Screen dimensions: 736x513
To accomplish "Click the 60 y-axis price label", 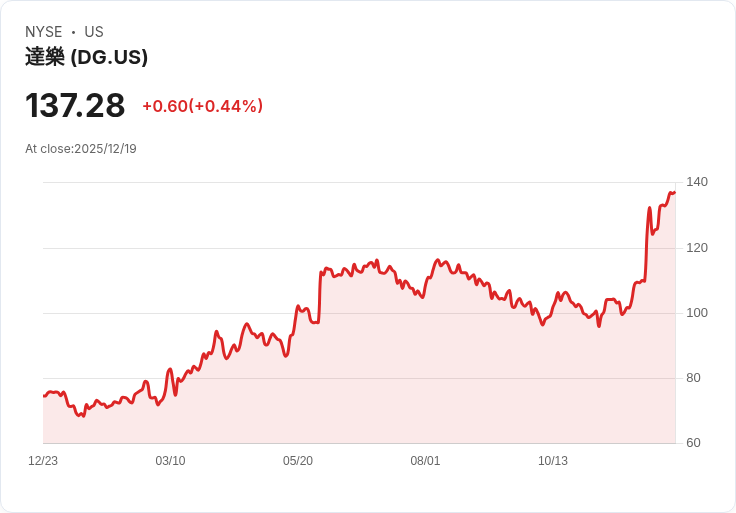I will [x=693, y=443].
